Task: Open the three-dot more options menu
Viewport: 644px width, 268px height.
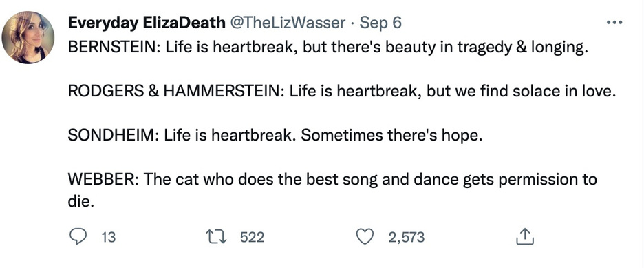Action: point(614,23)
